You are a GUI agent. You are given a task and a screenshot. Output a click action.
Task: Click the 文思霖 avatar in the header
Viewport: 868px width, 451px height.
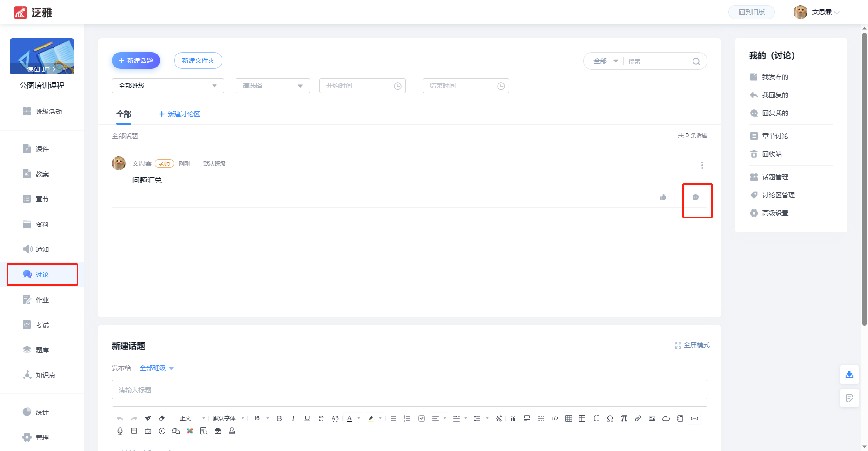click(801, 12)
